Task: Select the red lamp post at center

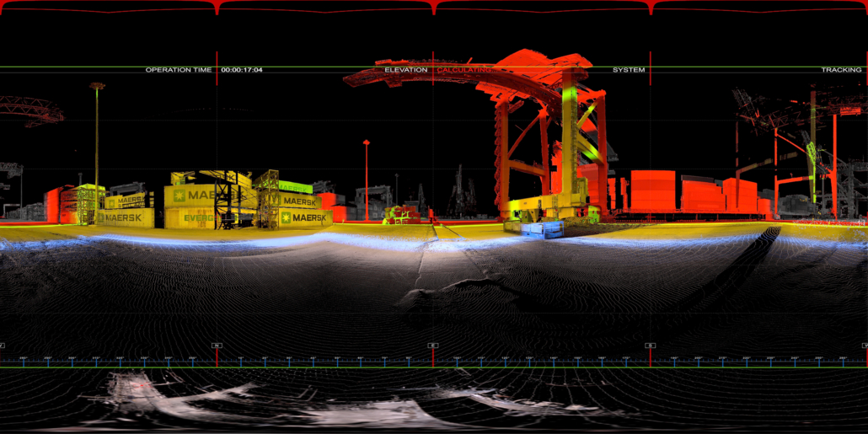Action: click(366, 179)
